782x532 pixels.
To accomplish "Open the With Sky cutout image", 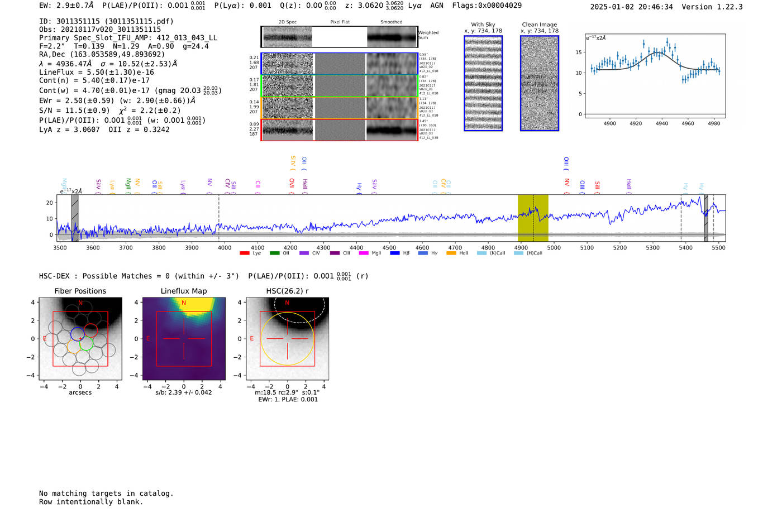I will coord(483,83).
